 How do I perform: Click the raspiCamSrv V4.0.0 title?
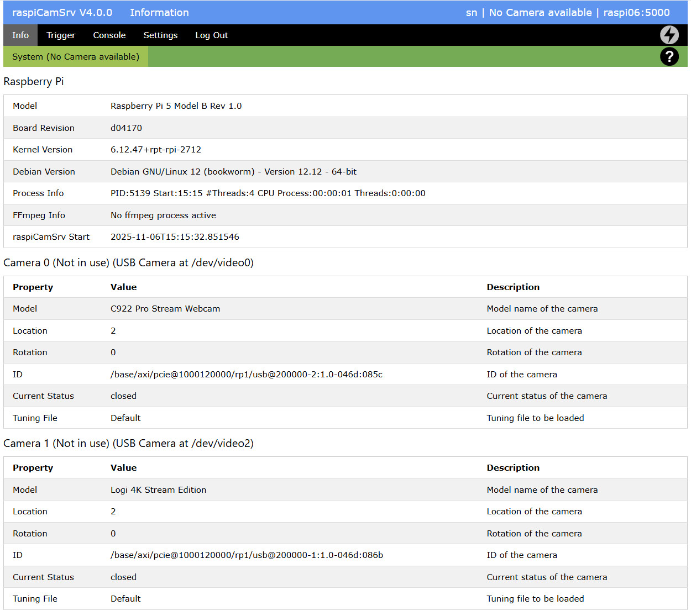point(62,12)
